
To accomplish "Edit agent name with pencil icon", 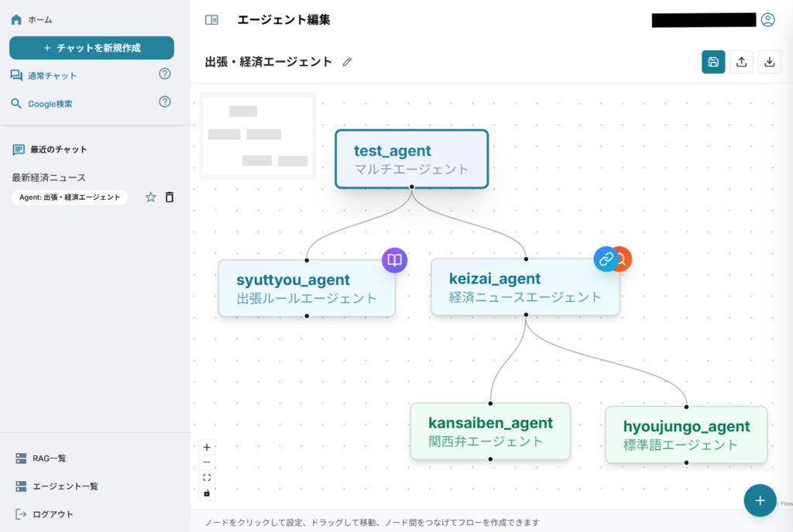I will 347,62.
